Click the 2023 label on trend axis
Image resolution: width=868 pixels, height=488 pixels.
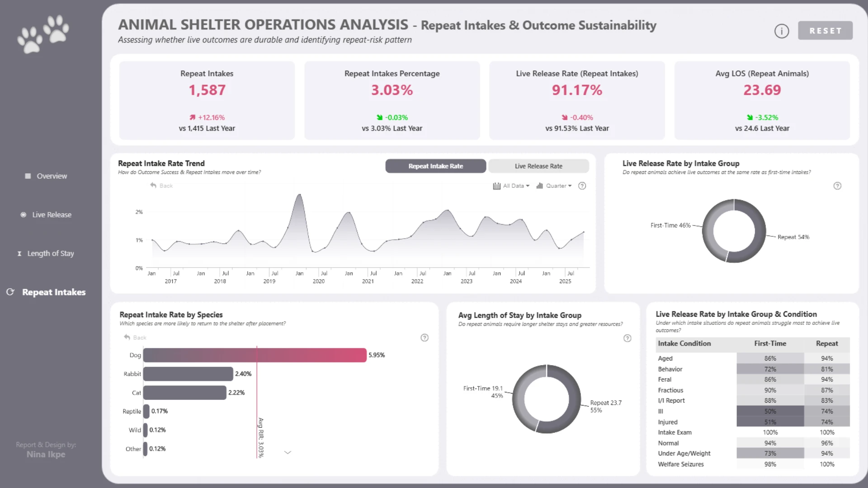pos(467,282)
